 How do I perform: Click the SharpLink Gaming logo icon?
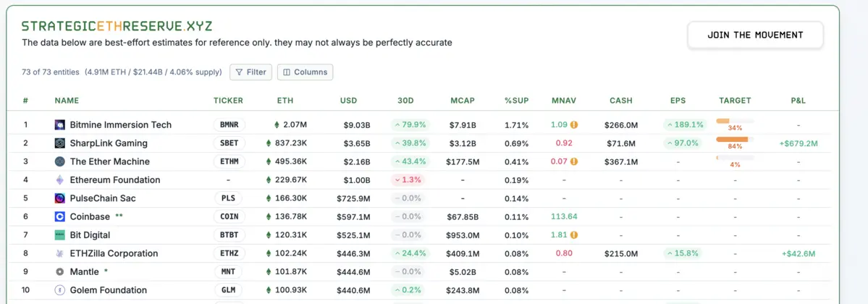point(60,143)
